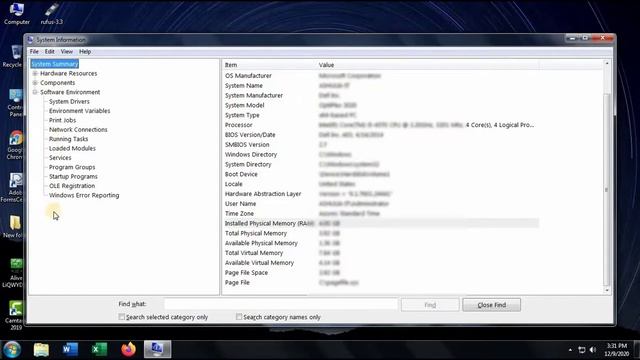
Task: Click the Item column header
Action: (x=269, y=65)
